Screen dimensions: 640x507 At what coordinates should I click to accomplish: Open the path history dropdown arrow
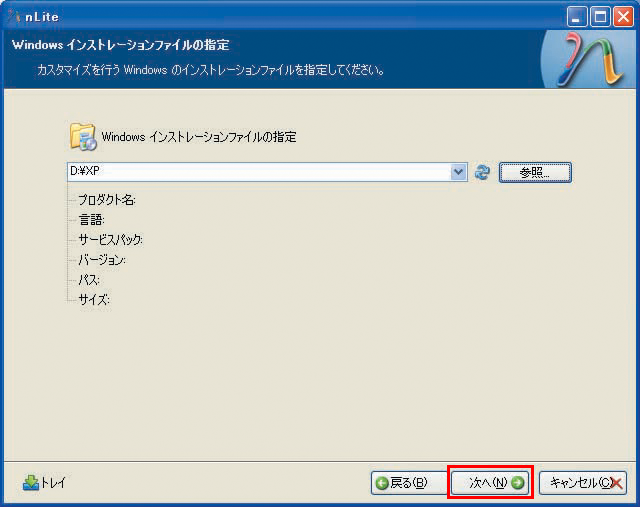point(459,172)
